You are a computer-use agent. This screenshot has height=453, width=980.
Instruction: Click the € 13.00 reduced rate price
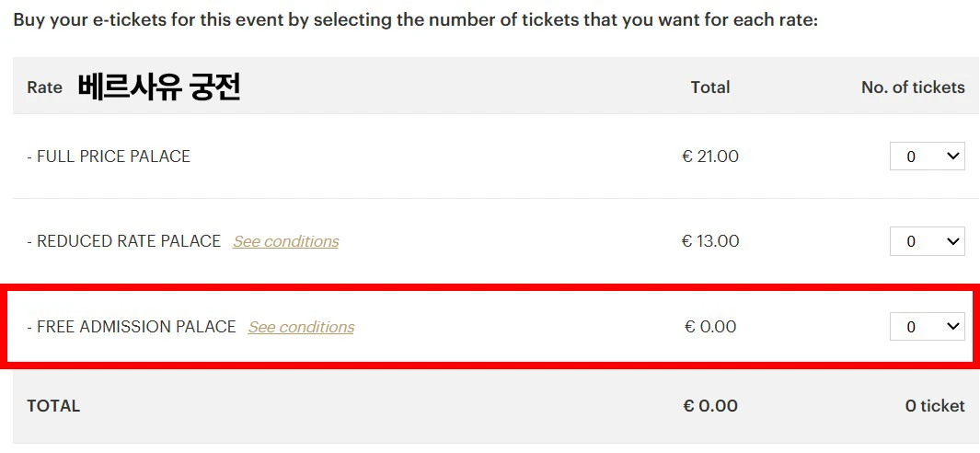[x=709, y=241]
